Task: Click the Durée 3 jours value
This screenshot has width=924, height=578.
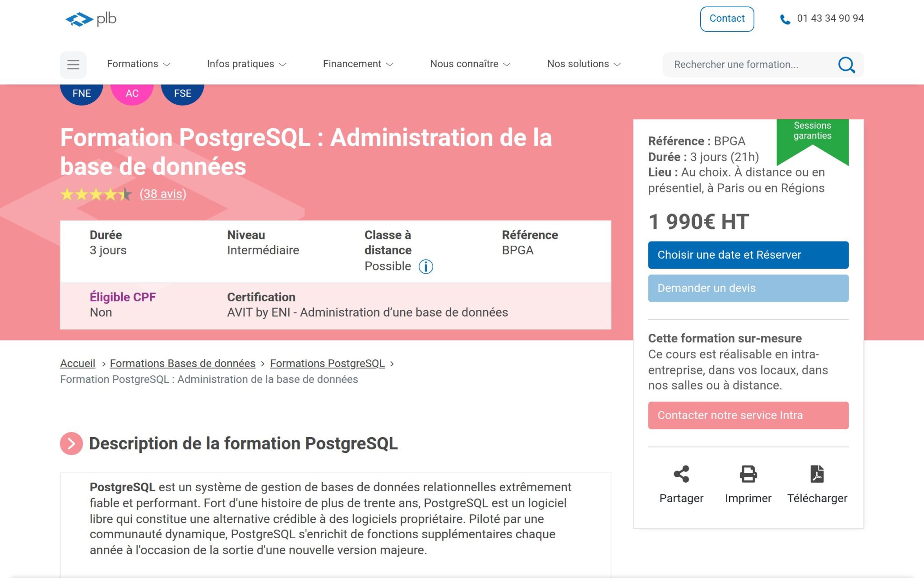Action: click(108, 250)
